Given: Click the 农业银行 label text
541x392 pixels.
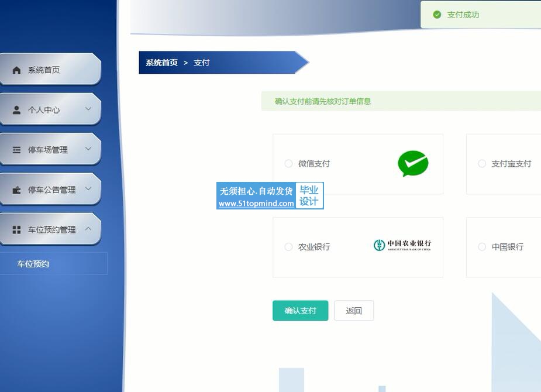Looking at the screenshot, I should pyautogui.click(x=314, y=247).
